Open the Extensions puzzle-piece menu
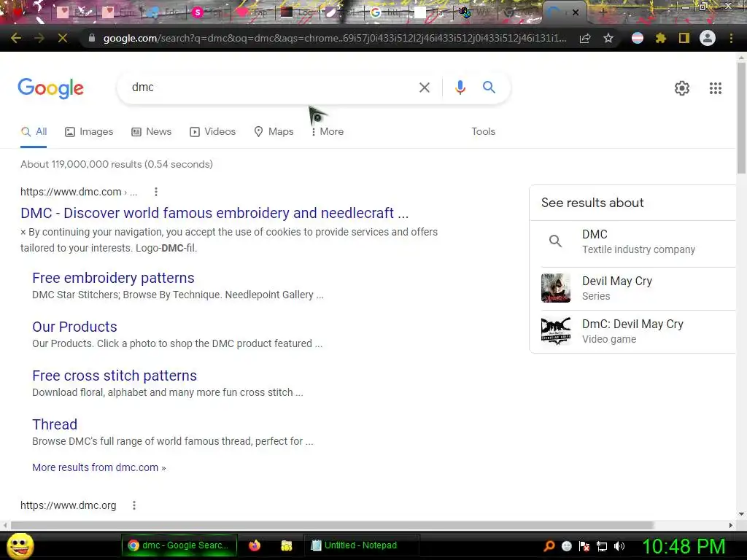Viewport: 747px width, 560px height. pyautogui.click(x=661, y=38)
